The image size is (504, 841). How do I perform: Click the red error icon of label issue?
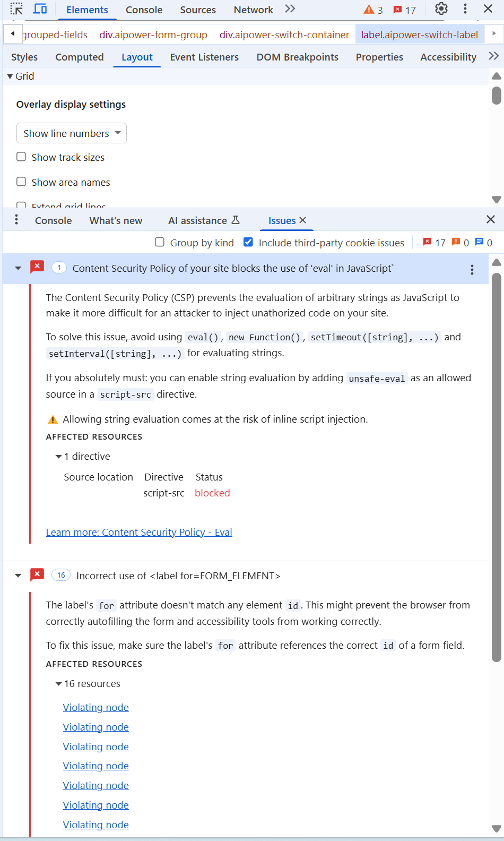[x=37, y=574]
